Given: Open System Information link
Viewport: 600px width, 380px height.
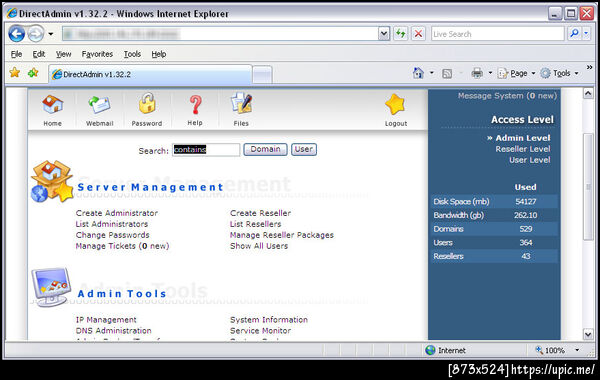Looking at the screenshot, I should pyautogui.click(x=269, y=320).
